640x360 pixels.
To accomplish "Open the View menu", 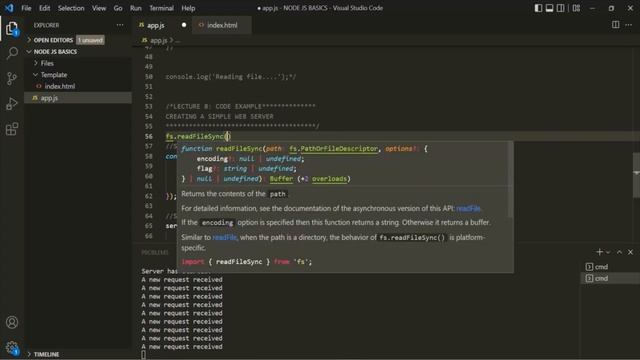I will pyautogui.click(x=99, y=8).
